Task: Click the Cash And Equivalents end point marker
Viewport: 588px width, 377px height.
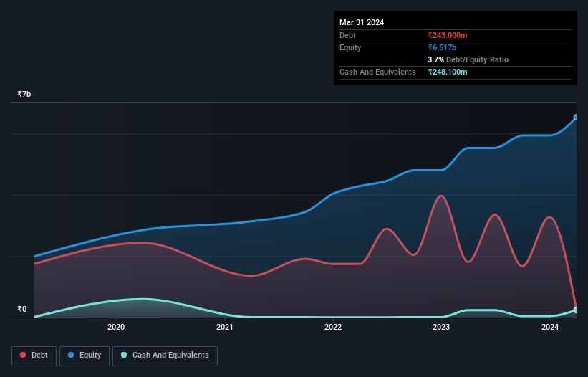Action: click(x=576, y=310)
